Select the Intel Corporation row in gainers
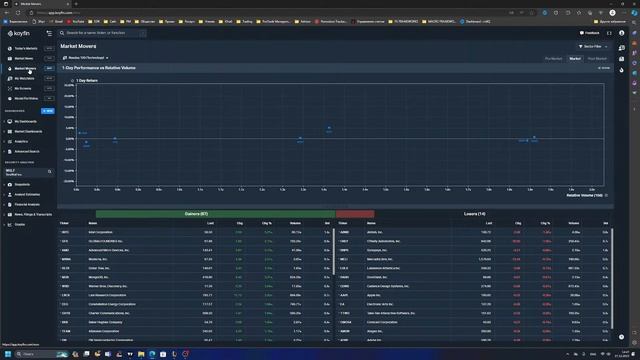Viewport: 640px width, 360px height. (x=196, y=232)
